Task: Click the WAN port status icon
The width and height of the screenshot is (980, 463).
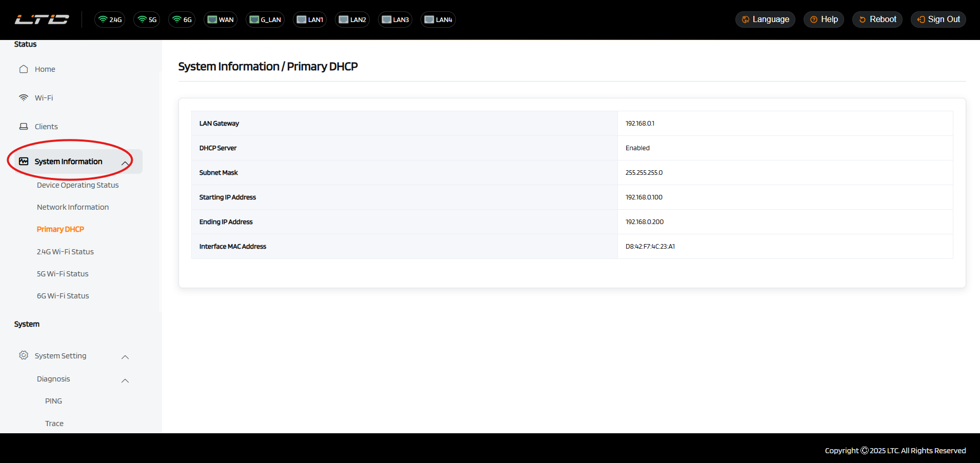Action: click(221, 19)
